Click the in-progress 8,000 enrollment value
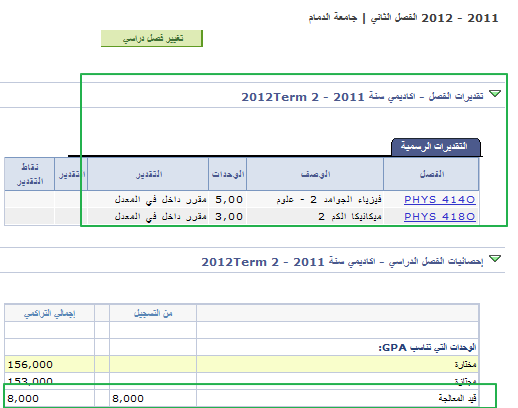Viewport: 518px width, 408px height. point(128,398)
